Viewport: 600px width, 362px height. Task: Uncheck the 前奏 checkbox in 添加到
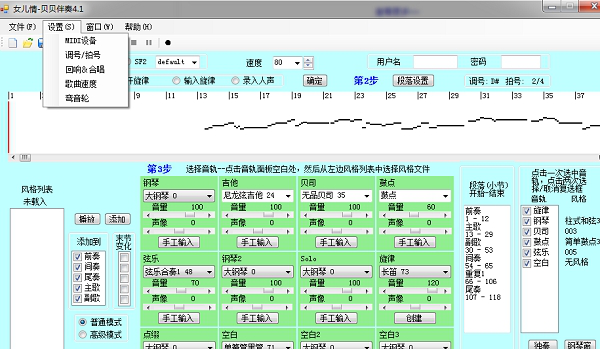tap(78, 256)
